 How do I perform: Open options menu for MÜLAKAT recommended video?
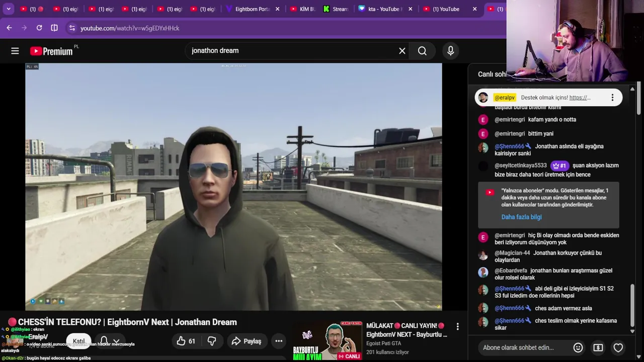click(457, 327)
